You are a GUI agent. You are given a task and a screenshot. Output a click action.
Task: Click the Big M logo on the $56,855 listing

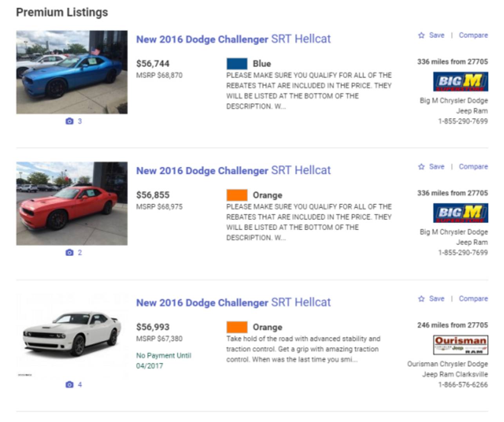pos(460,213)
